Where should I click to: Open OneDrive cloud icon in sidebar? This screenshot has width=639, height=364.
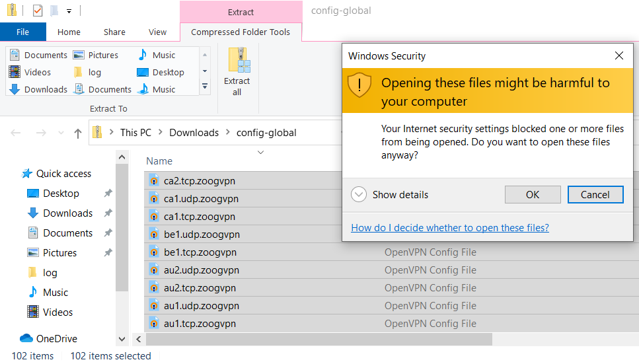pyautogui.click(x=26, y=338)
